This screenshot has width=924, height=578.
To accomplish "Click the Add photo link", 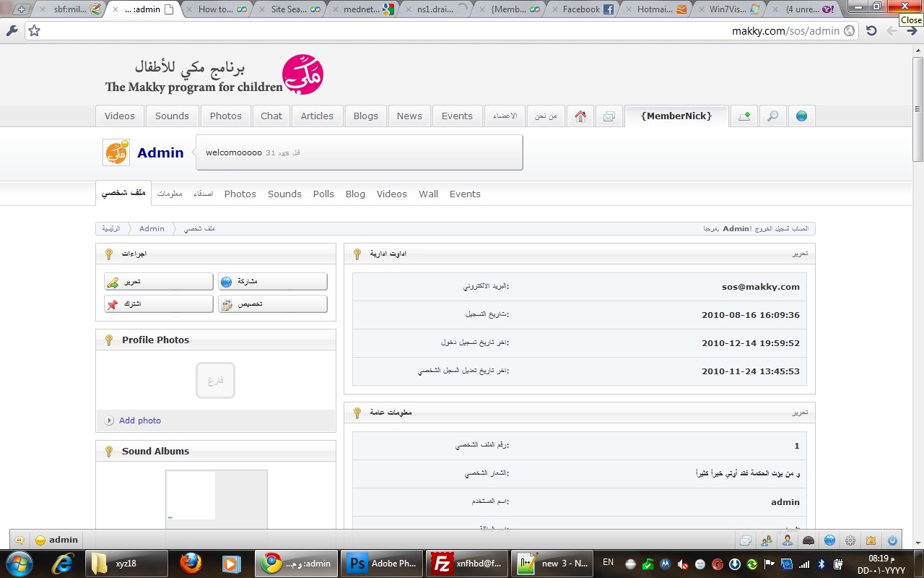I will (140, 420).
